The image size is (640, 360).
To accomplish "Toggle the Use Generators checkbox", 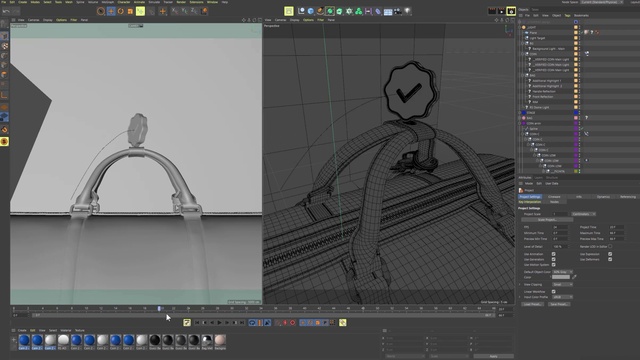I will pyautogui.click(x=553, y=259).
